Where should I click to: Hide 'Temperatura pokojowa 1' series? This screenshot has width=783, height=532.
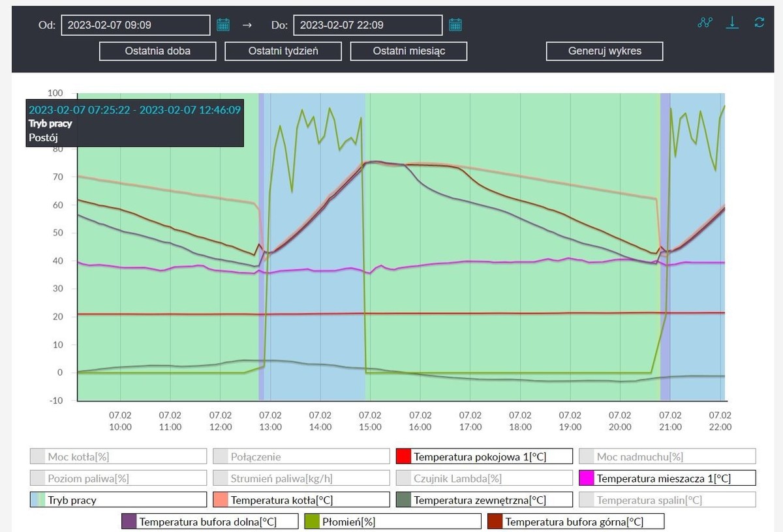pos(484,456)
